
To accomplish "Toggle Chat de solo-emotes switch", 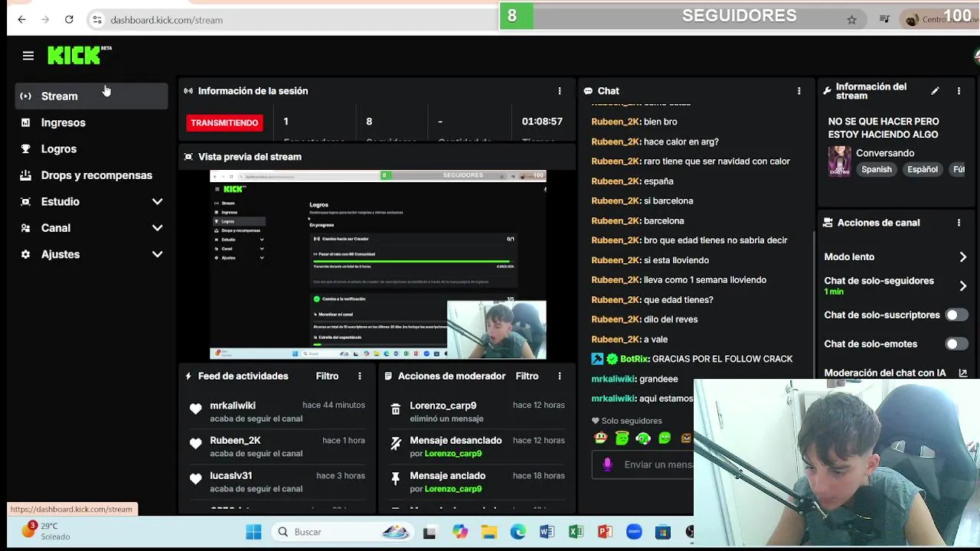I will [955, 344].
